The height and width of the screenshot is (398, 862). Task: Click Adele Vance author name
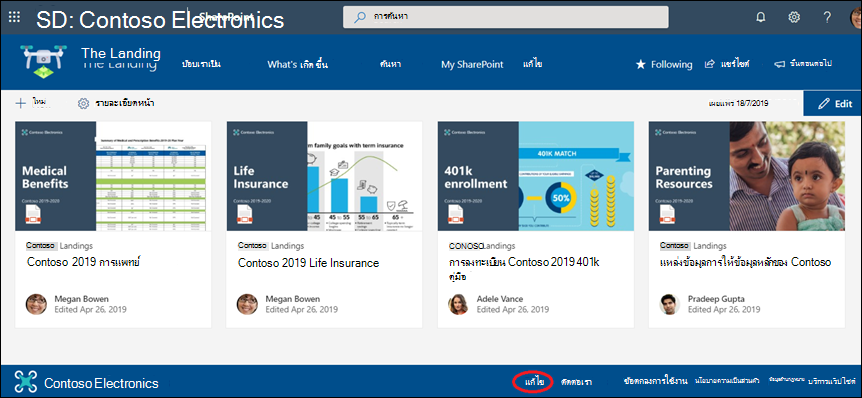[500, 299]
